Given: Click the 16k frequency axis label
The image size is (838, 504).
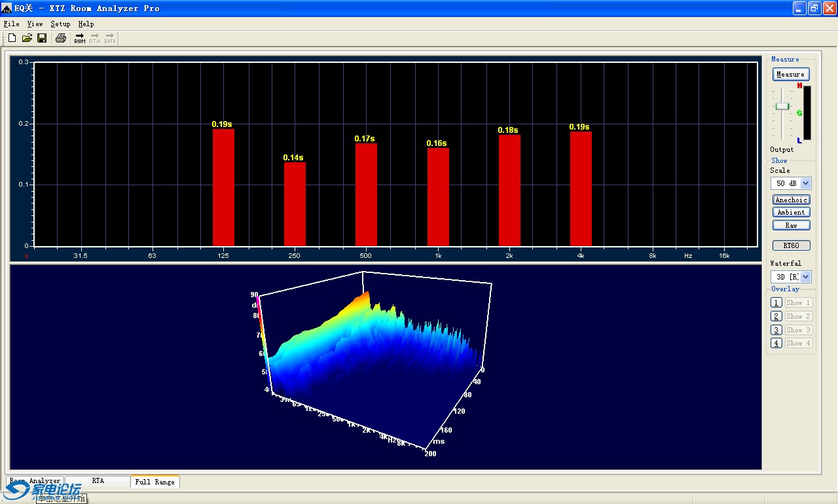Looking at the screenshot, I should (x=724, y=255).
